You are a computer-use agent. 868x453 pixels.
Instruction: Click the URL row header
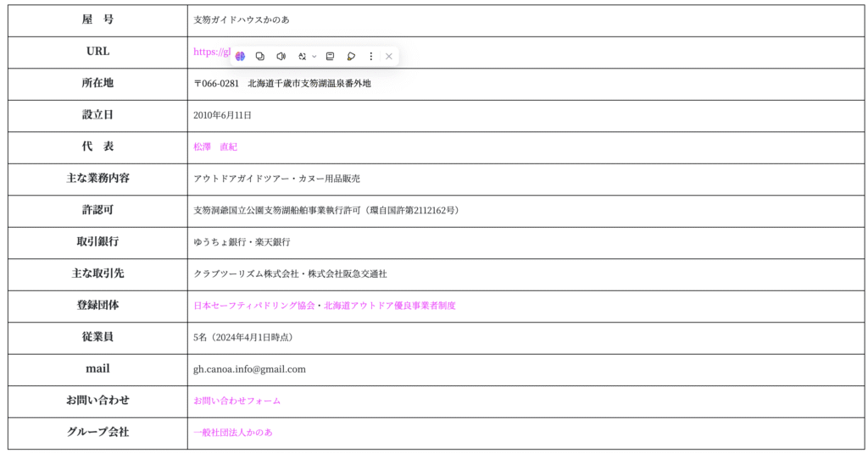pos(98,52)
